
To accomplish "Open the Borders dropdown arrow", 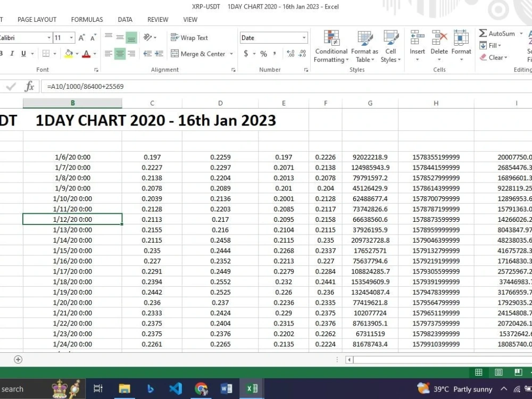I will [55, 54].
